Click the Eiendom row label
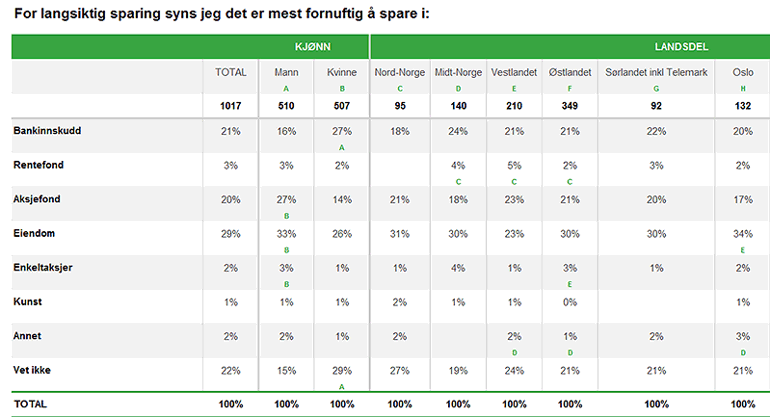 coord(35,233)
